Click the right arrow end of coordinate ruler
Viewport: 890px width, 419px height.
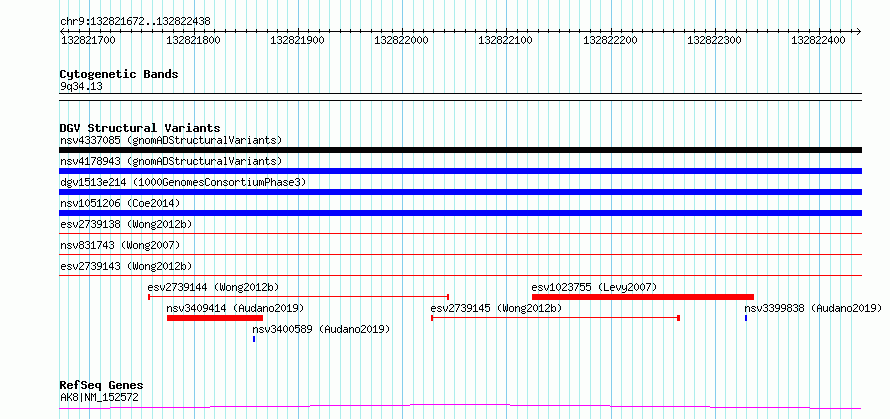[x=858, y=31]
